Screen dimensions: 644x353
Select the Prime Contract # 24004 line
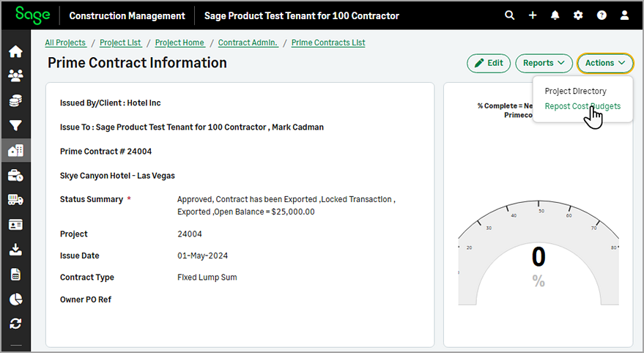(x=106, y=152)
